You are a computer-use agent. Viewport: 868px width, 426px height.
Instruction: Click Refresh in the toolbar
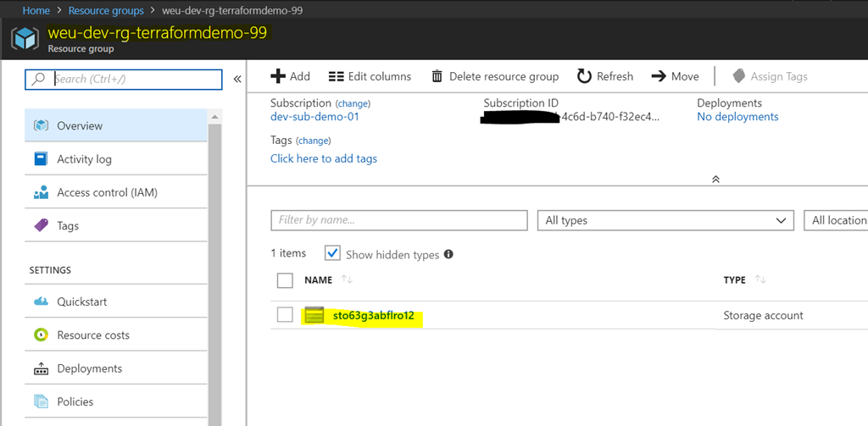pos(605,76)
